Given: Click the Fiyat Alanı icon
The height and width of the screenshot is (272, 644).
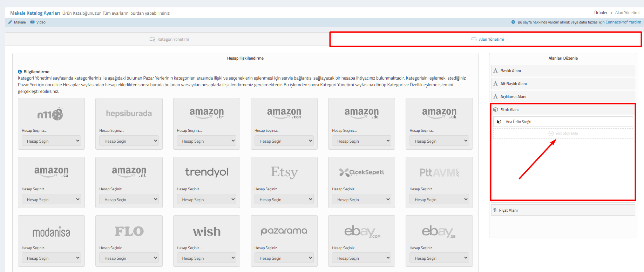Looking at the screenshot, I should (495, 210).
